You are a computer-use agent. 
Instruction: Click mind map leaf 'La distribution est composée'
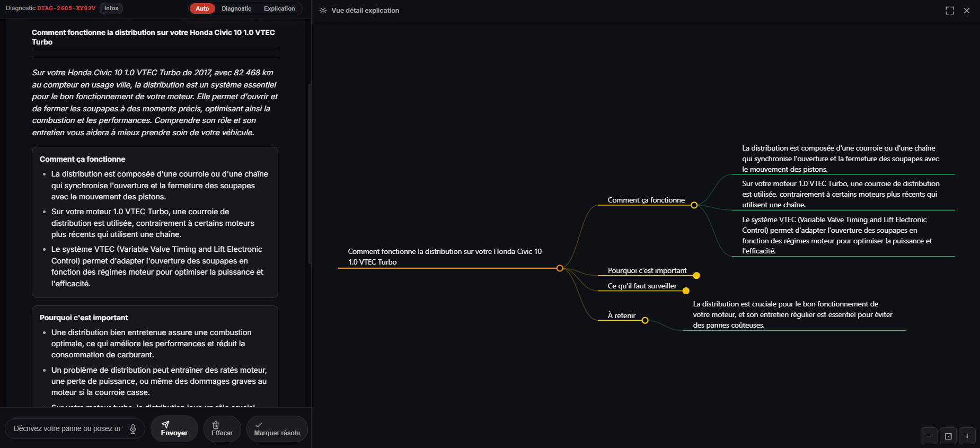coord(841,159)
